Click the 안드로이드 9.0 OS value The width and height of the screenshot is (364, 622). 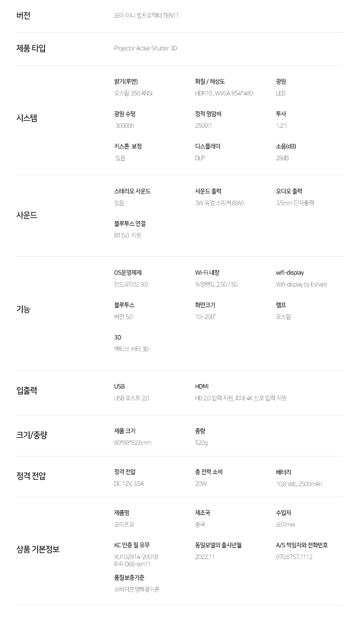(x=131, y=285)
